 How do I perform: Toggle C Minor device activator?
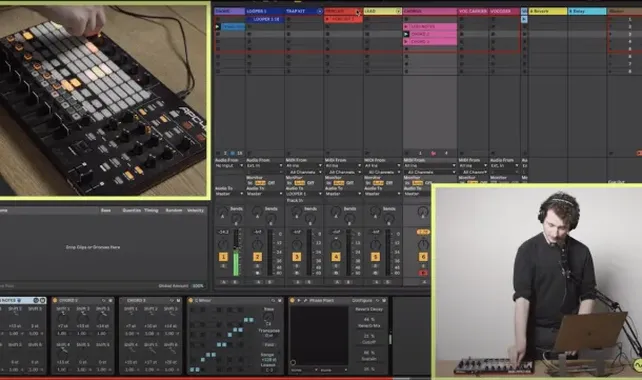[x=190, y=301]
